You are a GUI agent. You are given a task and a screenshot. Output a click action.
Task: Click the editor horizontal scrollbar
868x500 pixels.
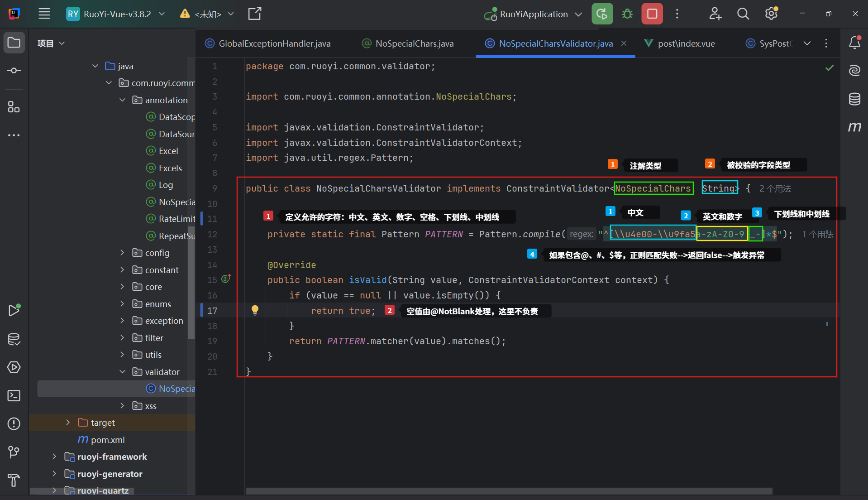pos(509,491)
